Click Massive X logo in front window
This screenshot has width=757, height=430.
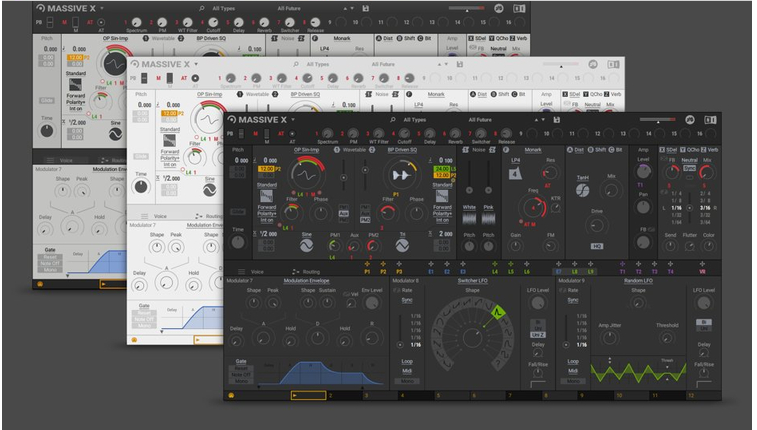click(x=231, y=120)
